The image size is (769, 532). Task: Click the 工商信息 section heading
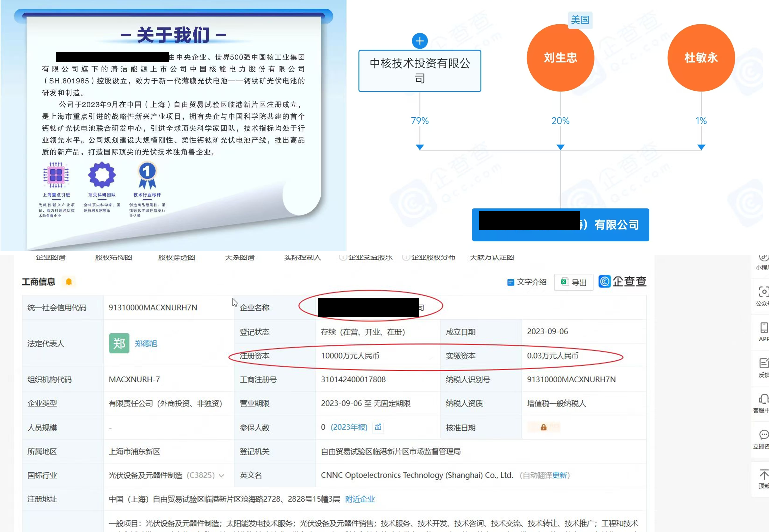[x=38, y=282]
